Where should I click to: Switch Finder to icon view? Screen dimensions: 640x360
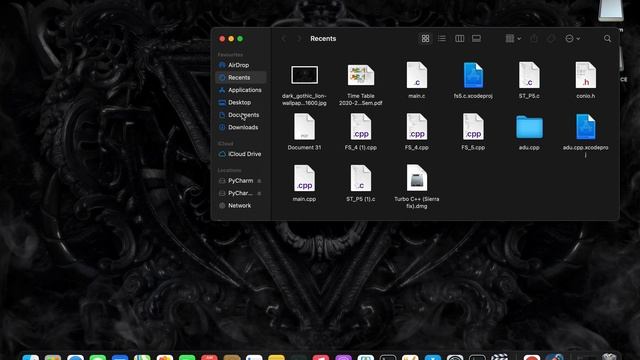pos(425,38)
